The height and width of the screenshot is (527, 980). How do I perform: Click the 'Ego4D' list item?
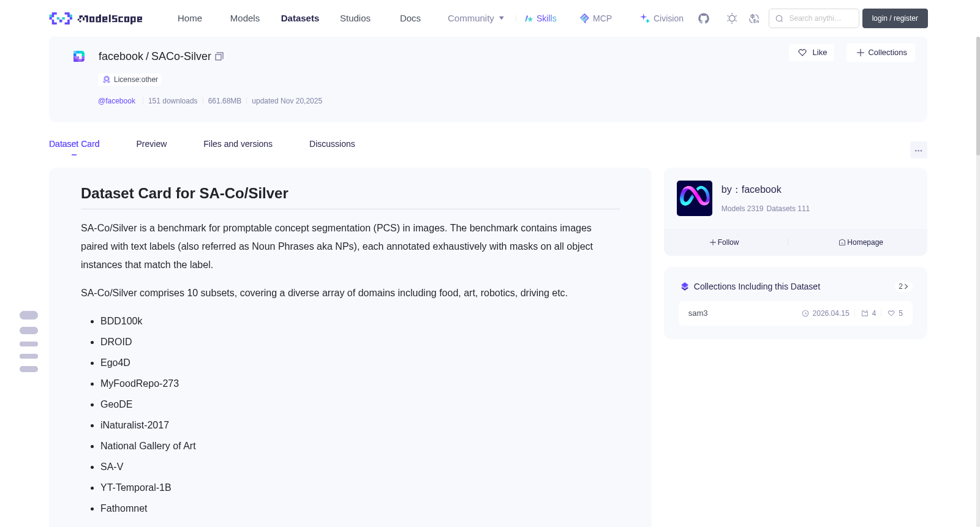tap(115, 363)
